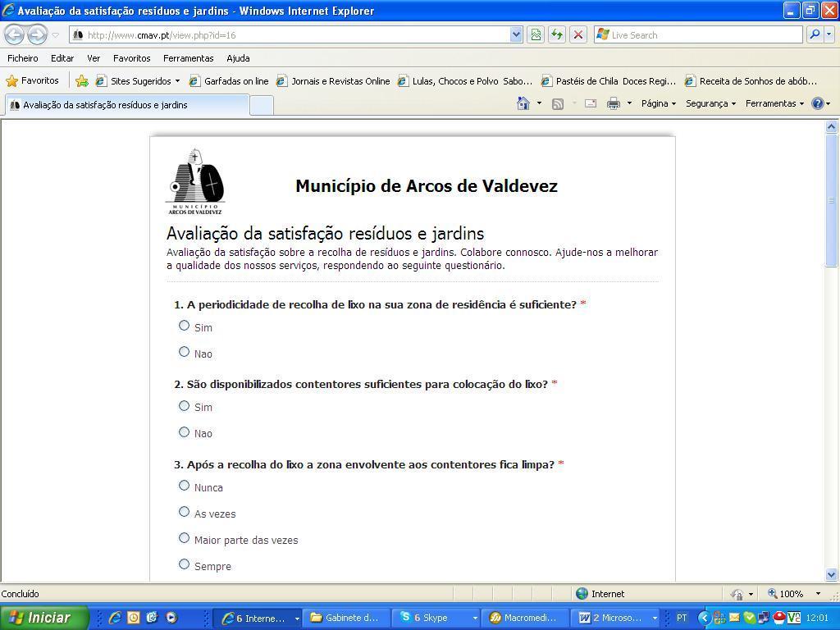
Task: Click the Live Search magnifier icon
Action: click(x=814, y=34)
